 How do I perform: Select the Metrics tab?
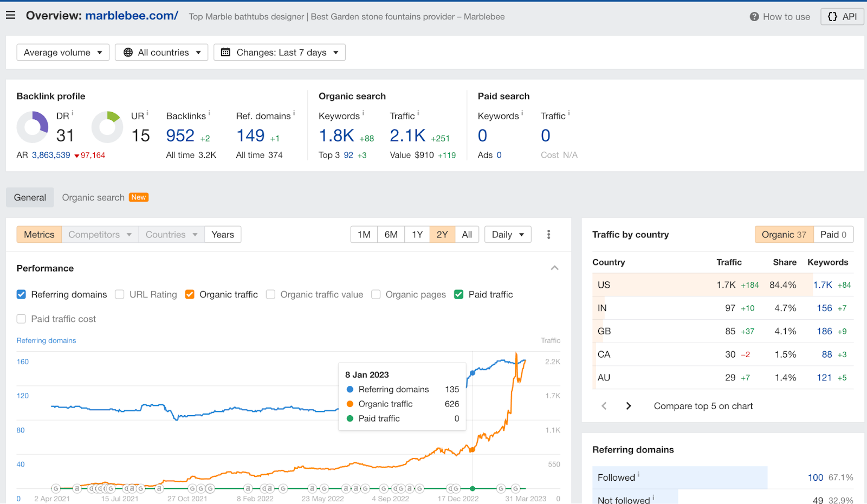(39, 235)
